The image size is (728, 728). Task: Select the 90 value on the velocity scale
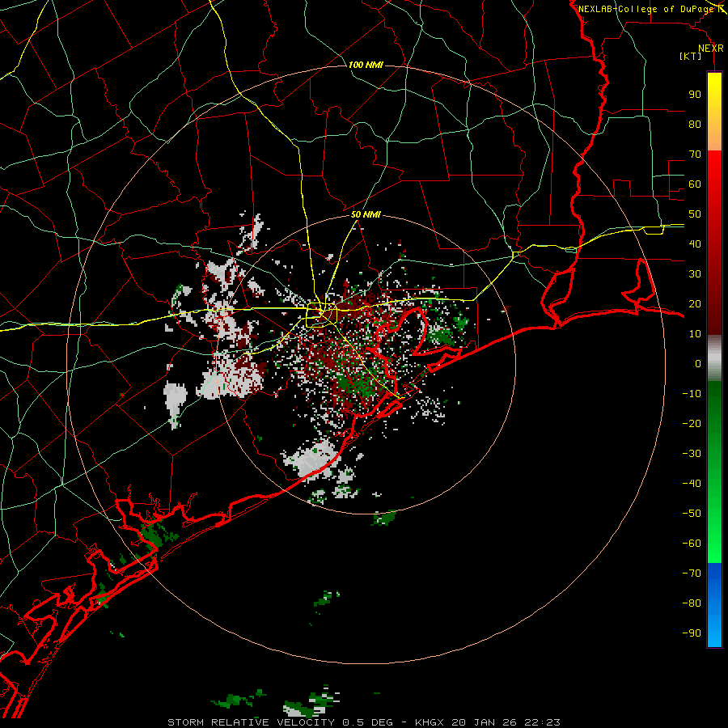695,95
